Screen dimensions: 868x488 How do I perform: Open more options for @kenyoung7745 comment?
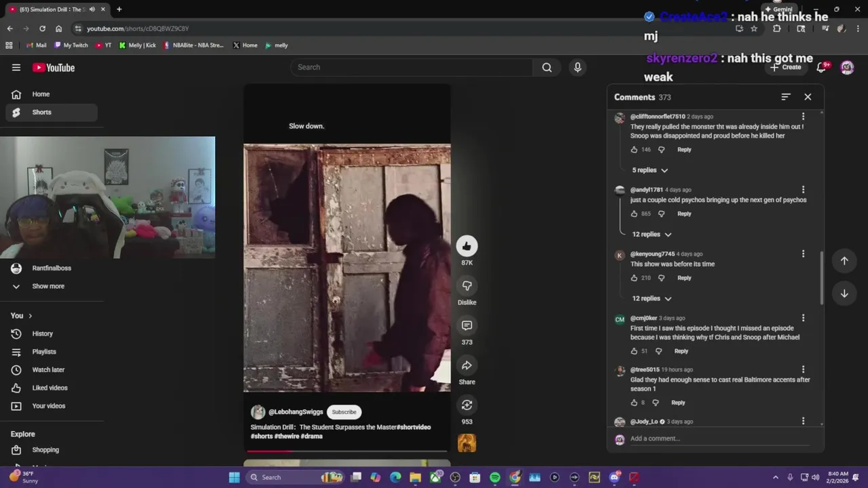(x=803, y=254)
